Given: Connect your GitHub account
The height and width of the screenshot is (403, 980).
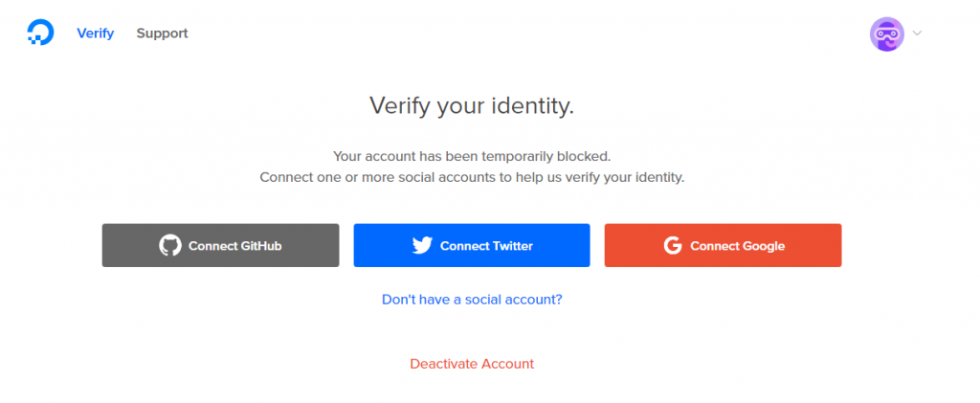Looking at the screenshot, I should pyautogui.click(x=221, y=246).
